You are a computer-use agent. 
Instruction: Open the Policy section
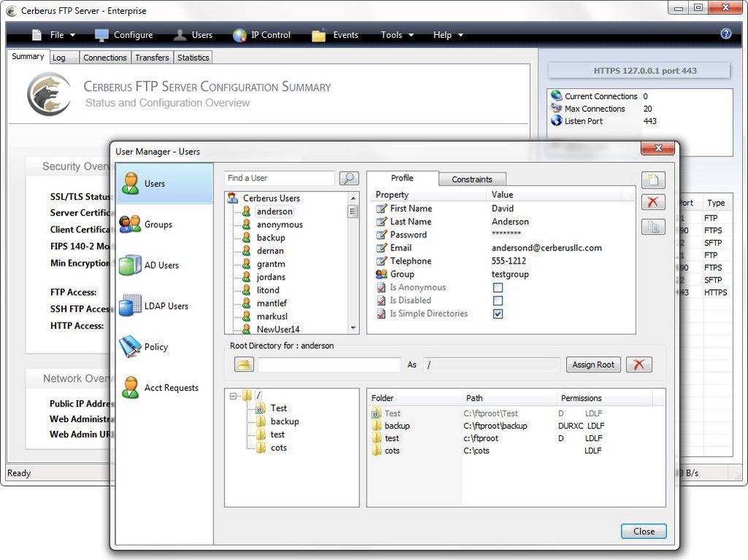coord(143,347)
